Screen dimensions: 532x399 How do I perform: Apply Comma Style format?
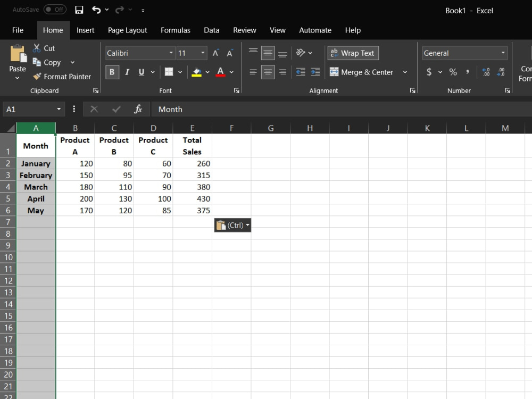coord(468,72)
